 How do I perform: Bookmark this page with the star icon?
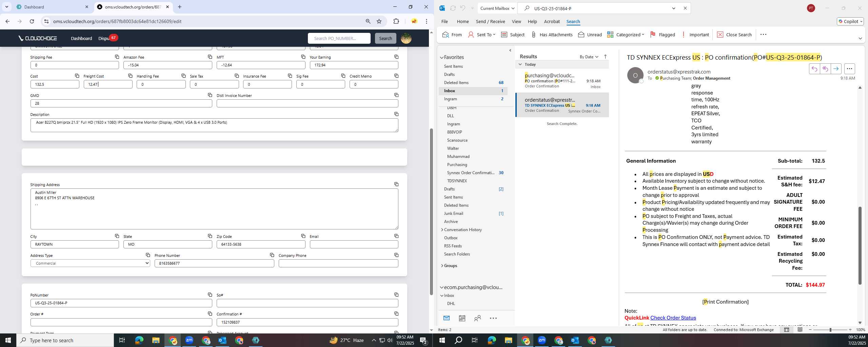click(379, 21)
